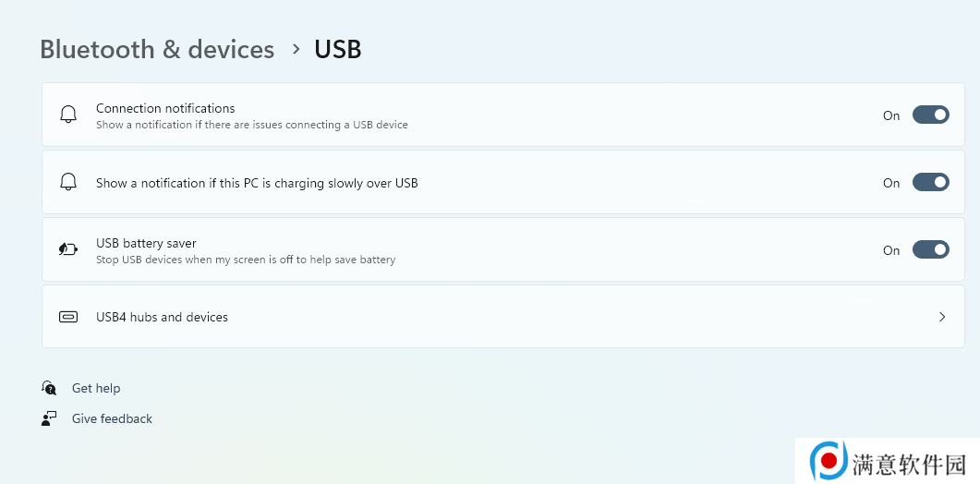Screen dimensions: 980x484
Task: Expand USB4 hubs and devices chevron
Action: point(942,317)
